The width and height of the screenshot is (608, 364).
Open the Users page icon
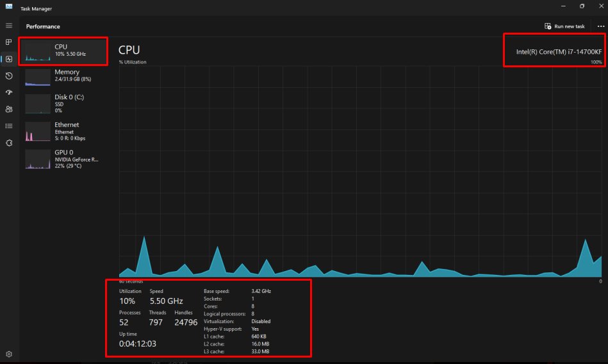(x=9, y=109)
